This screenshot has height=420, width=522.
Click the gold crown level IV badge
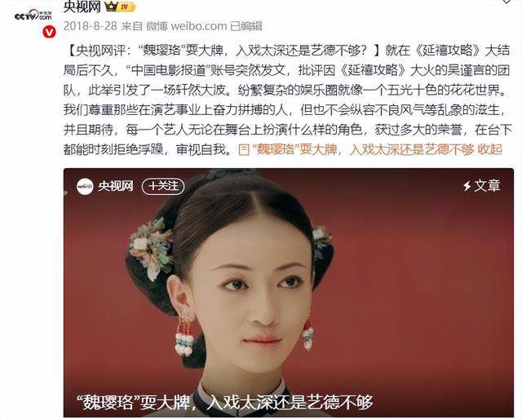tap(121, 7)
